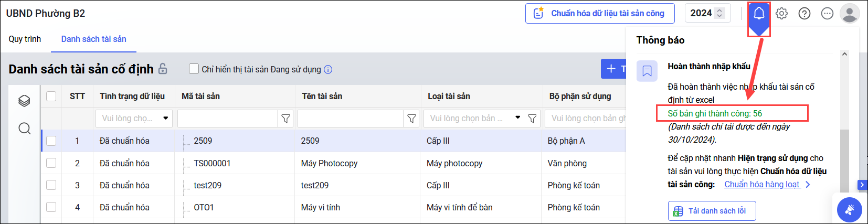Check the row checkbox for asset TS000001
868x224 pixels.
coord(51,163)
